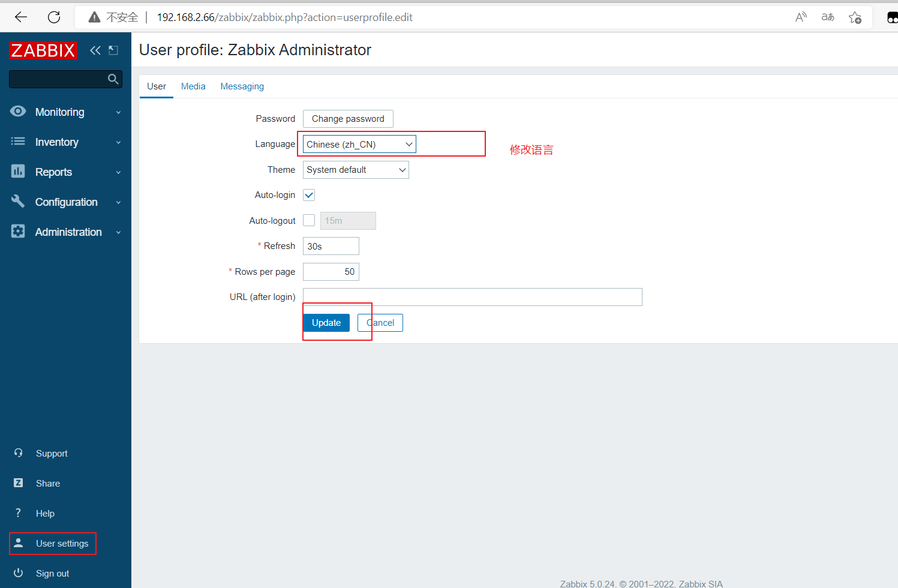Click the Cancel button

pos(380,323)
